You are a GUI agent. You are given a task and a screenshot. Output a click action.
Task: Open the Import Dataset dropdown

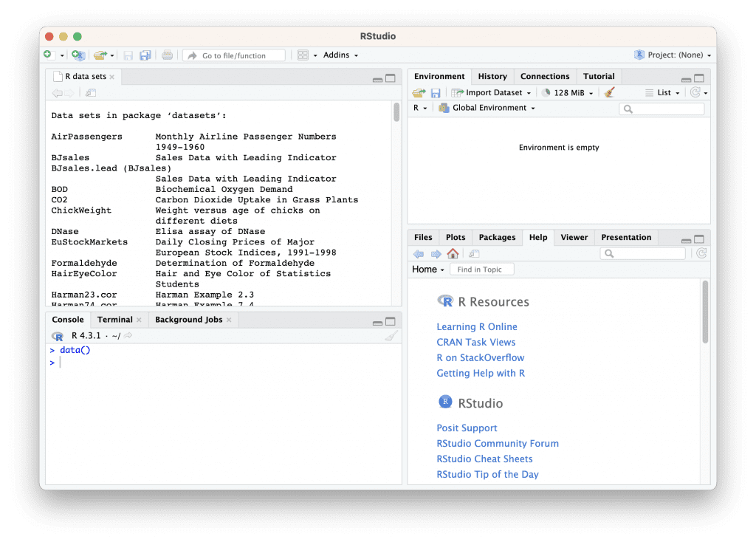click(491, 92)
